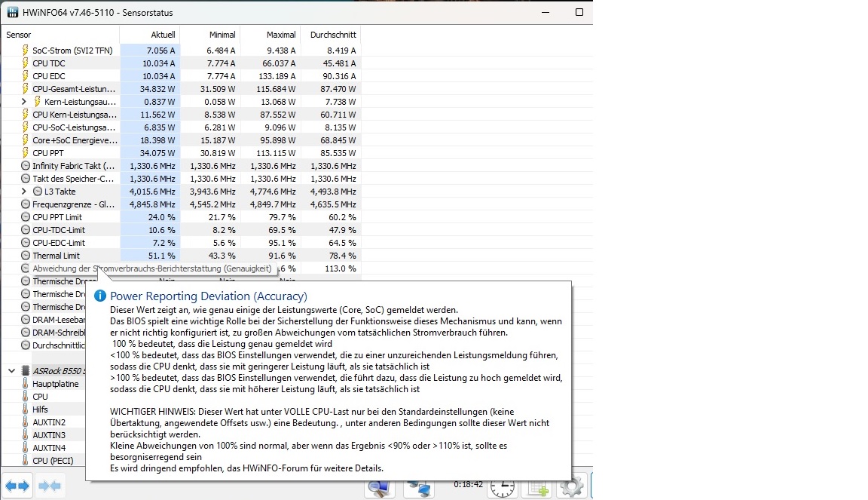Click the expand columns double-arrow toolbar icon
Screen dimensions: 868x500
click(17, 486)
